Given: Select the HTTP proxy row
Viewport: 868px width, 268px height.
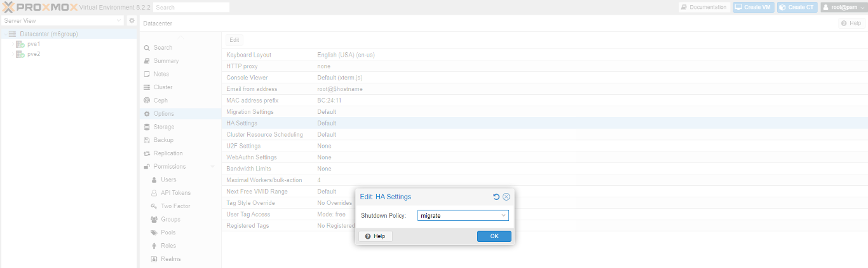Looking at the screenshot, I should point(545,66).
